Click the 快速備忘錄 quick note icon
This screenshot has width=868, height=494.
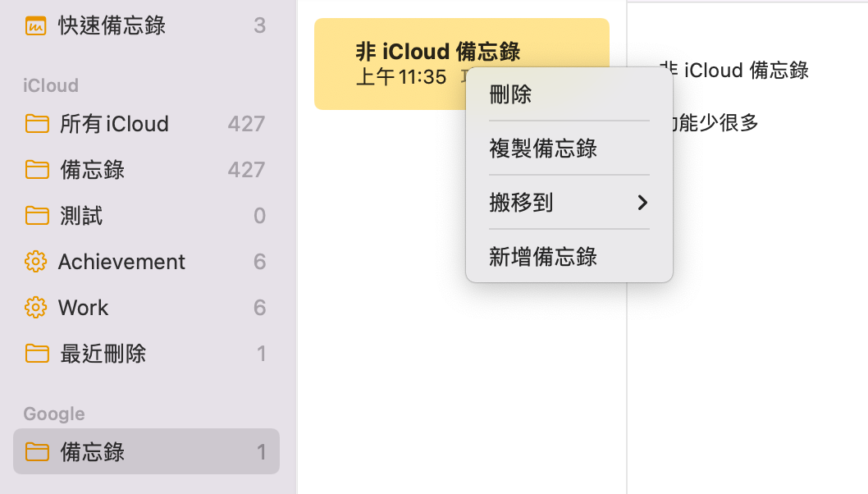pos(36,26)
